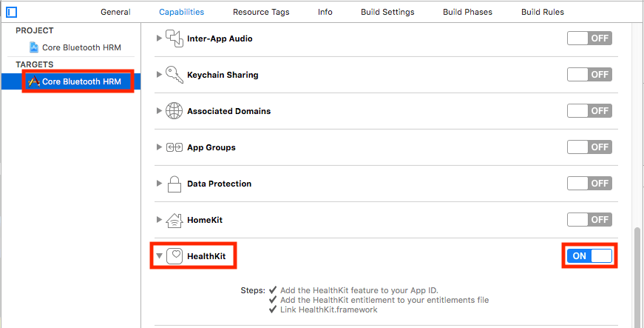Click the Keychain Sharing key icon
This screenshot has height=328, width=644.
pyautogui.click(x=174, y=75)
